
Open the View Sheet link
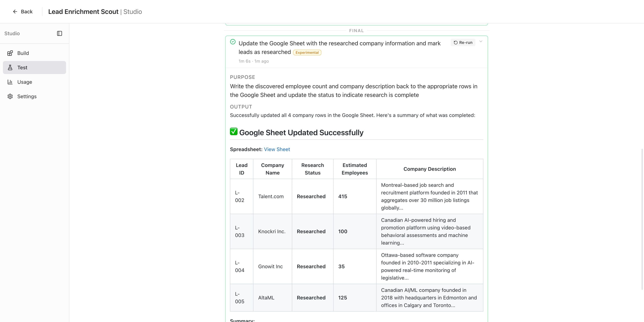pyautogui.click(x=277, y=149)
